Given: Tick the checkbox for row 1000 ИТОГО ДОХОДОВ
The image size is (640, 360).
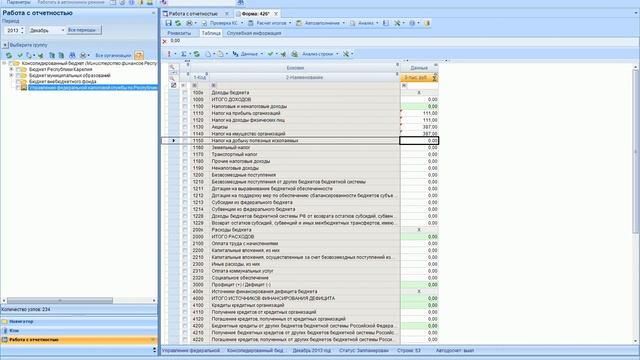Looking at the screenshot, I should (x=184, y=100).
